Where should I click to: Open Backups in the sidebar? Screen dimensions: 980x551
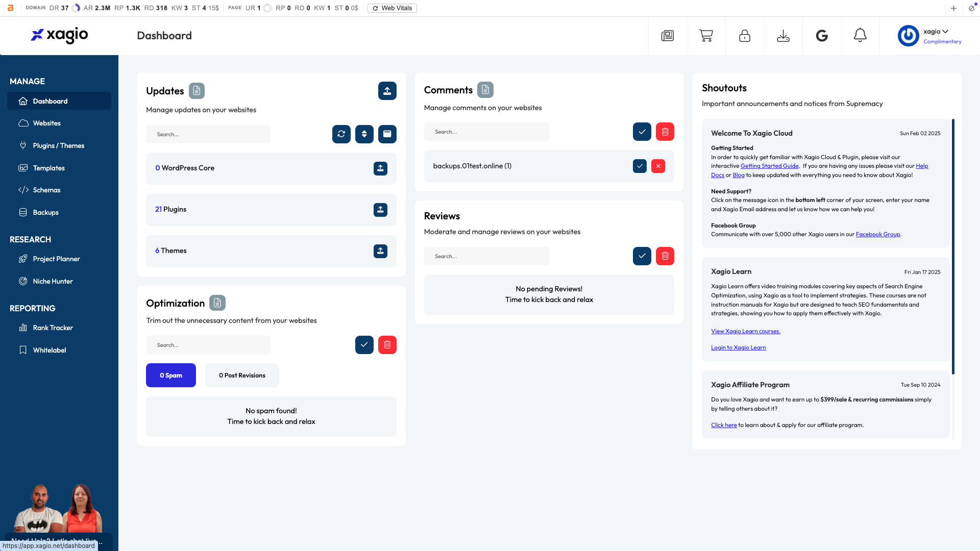(59, 212)
